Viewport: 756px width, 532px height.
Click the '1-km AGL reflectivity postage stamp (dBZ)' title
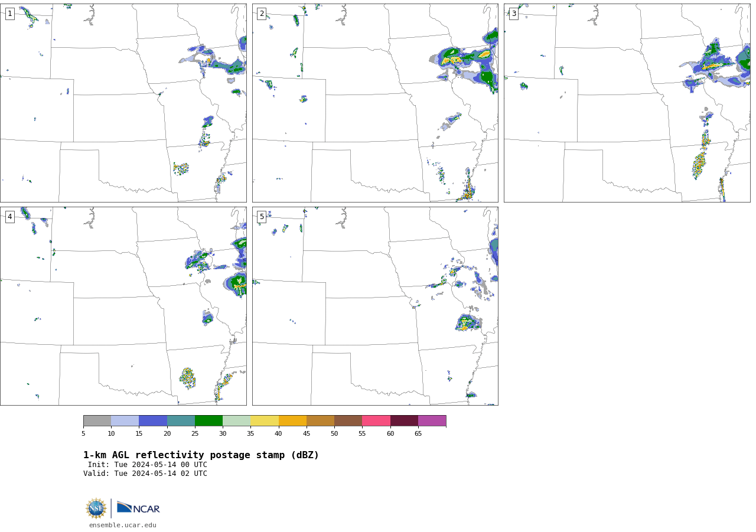pos(201,455)
